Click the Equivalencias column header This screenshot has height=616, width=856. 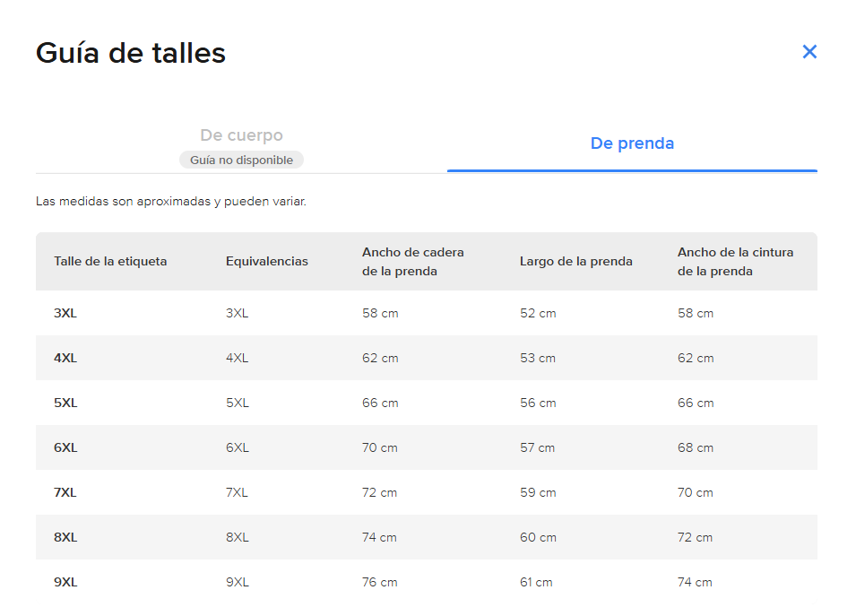pos(266,262)
